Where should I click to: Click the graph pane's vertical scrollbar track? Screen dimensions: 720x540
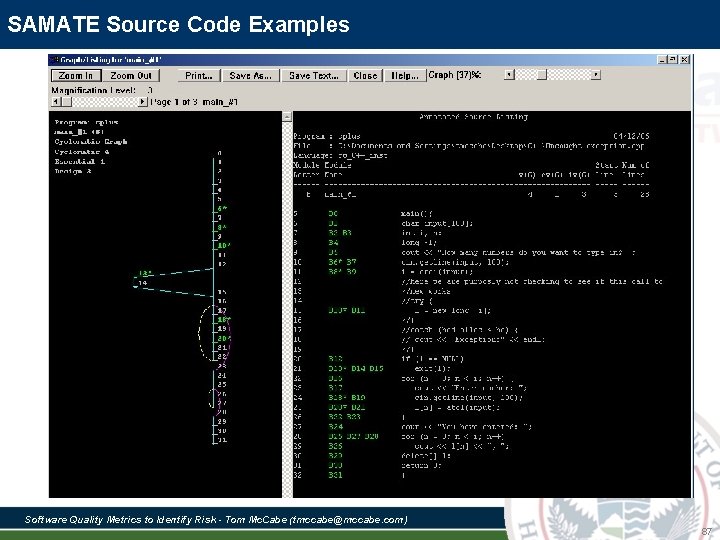[287, 308]
